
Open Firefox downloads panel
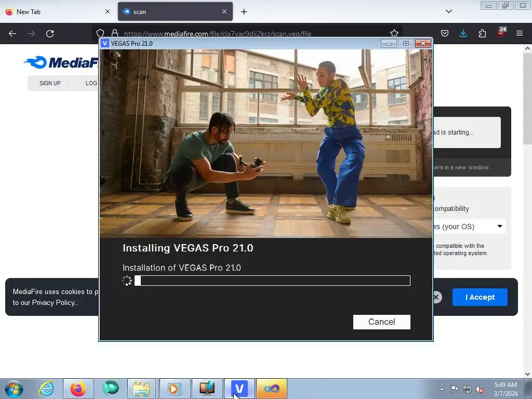[x=463, y=33]
